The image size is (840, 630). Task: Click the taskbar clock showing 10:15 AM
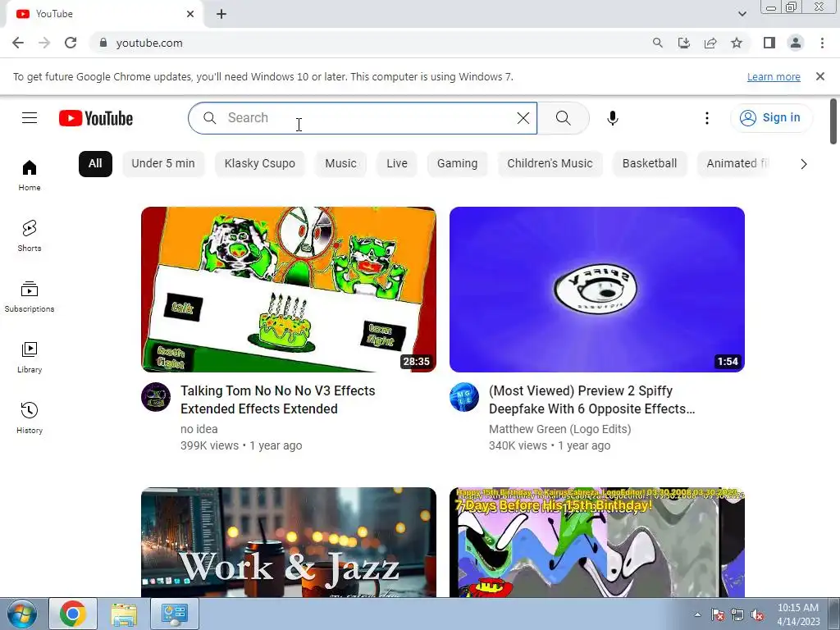(798, 614)
